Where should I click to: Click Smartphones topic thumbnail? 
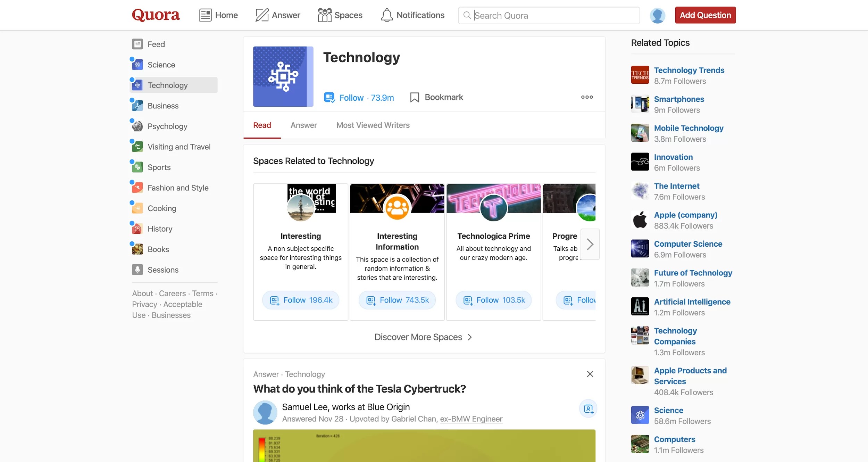640,104
